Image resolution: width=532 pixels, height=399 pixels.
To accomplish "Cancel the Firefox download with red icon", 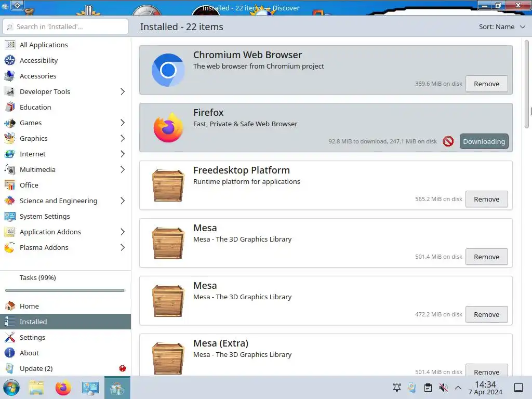I will 448,141.
